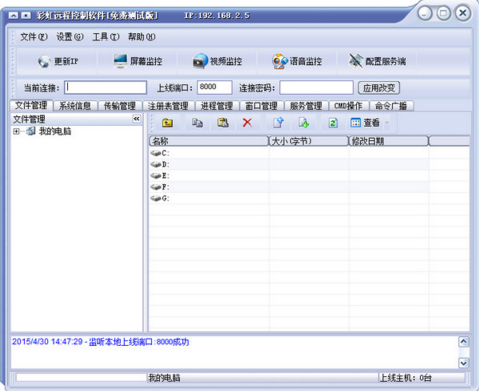The image size is (479, 391).
Task: Sort by the 名称 column header
Action: (x=209, y=141)
